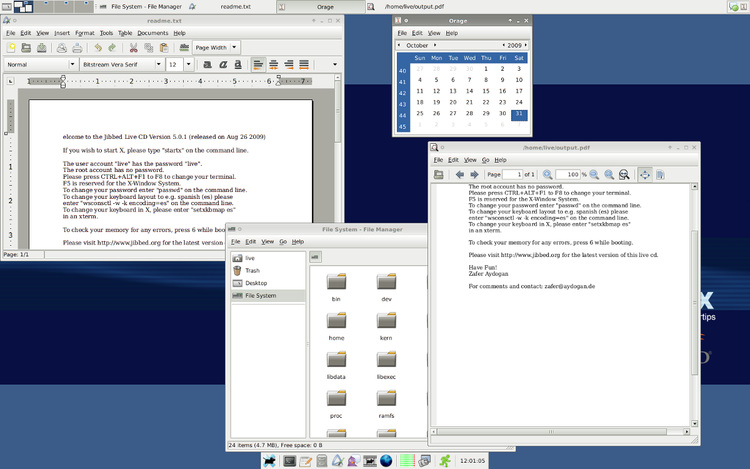The height and width of the screenshot is (469, 750).
Task: Open View menu in Orage calendar
Action: pyautogui.click(x=434, y=33)
